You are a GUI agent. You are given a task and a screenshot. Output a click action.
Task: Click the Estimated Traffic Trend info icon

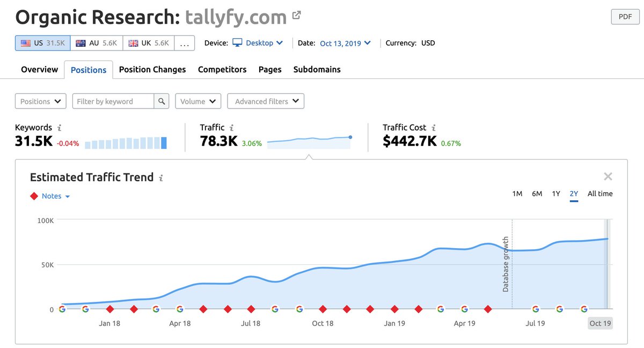click(161, 178)
